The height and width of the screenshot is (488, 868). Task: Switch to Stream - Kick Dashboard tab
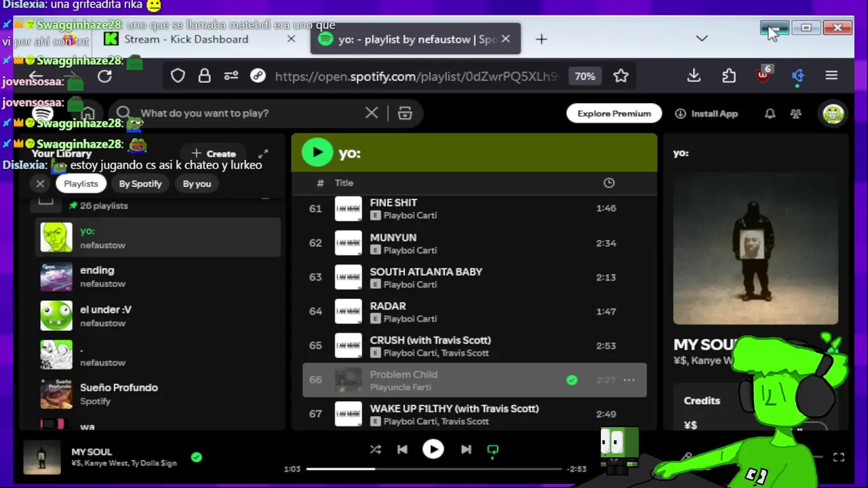tap(200, 39)
